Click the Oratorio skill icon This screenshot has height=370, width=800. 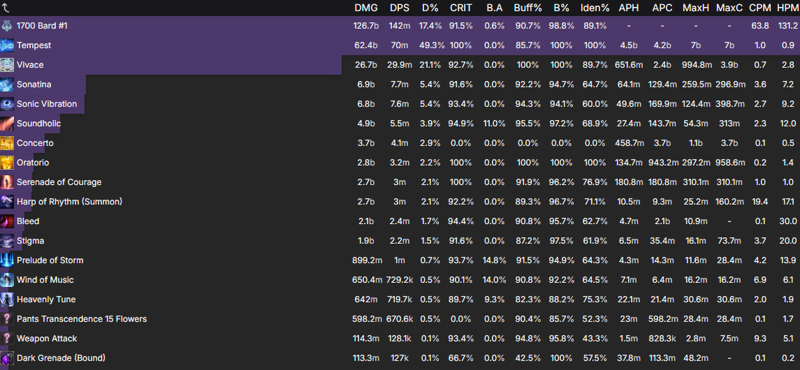pyautogui.click(x=7, y=162)
